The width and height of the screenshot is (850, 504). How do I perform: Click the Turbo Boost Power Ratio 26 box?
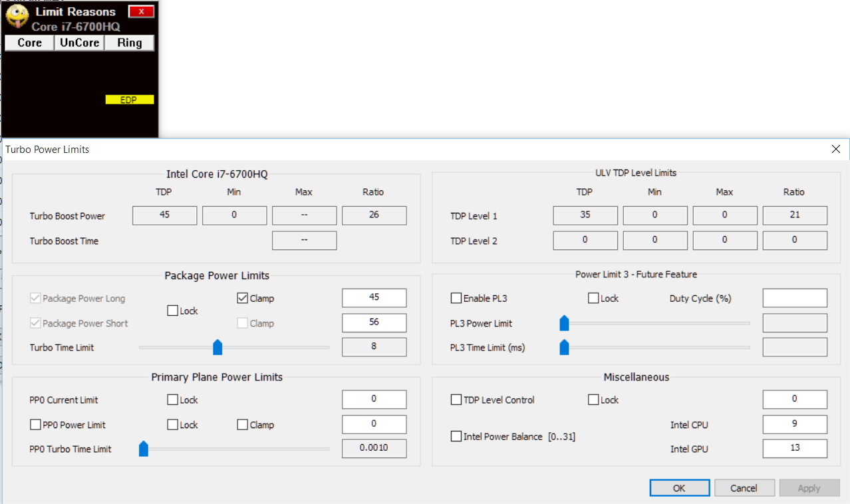(x=374, y=215)
